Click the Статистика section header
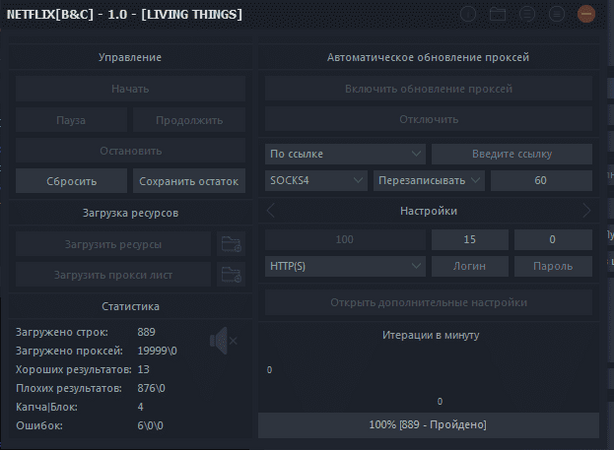 [x=130, y=306]
